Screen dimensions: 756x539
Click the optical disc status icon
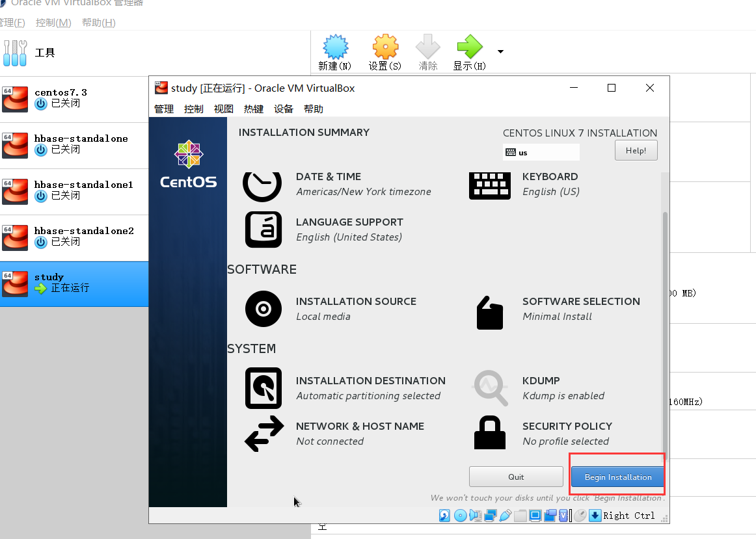[x=461, y=516]
